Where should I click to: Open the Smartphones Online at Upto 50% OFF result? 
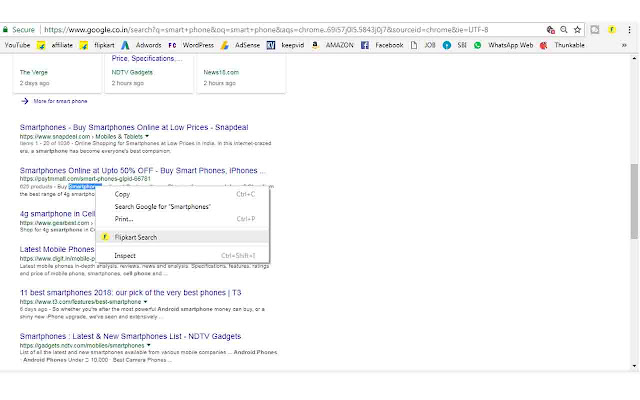(x=142, y=171)
